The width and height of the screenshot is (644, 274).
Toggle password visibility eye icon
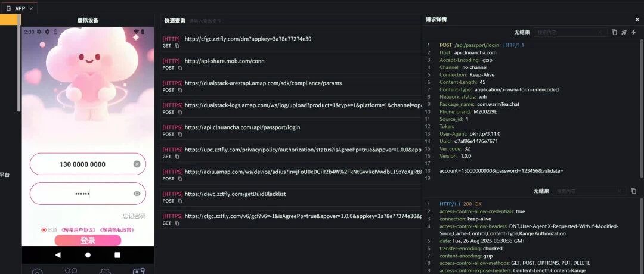pyautogui.click(x=137, y=194)
